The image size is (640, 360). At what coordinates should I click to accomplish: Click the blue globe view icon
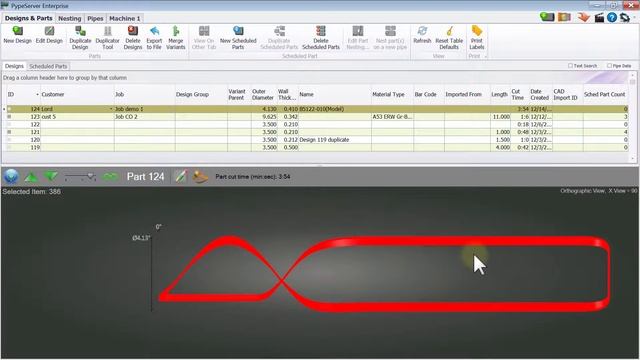(x=11, y=176)
